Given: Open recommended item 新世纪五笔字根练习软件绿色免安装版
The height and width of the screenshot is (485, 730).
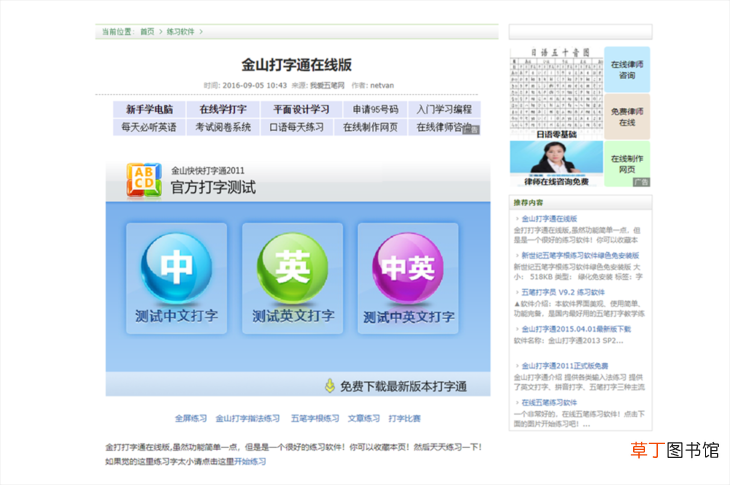Looking at the screenshot, I should pyautogui.click(x=580, y=255).
